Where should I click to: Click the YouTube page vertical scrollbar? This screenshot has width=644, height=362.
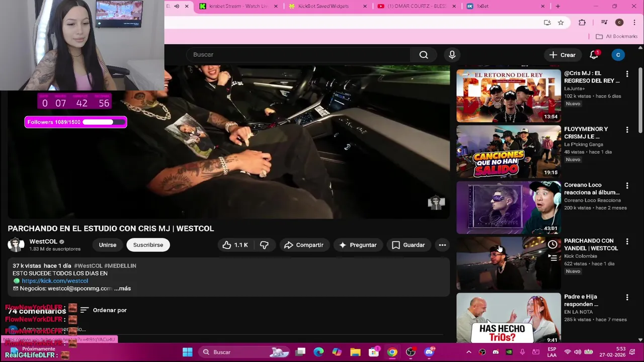point(640,101)
